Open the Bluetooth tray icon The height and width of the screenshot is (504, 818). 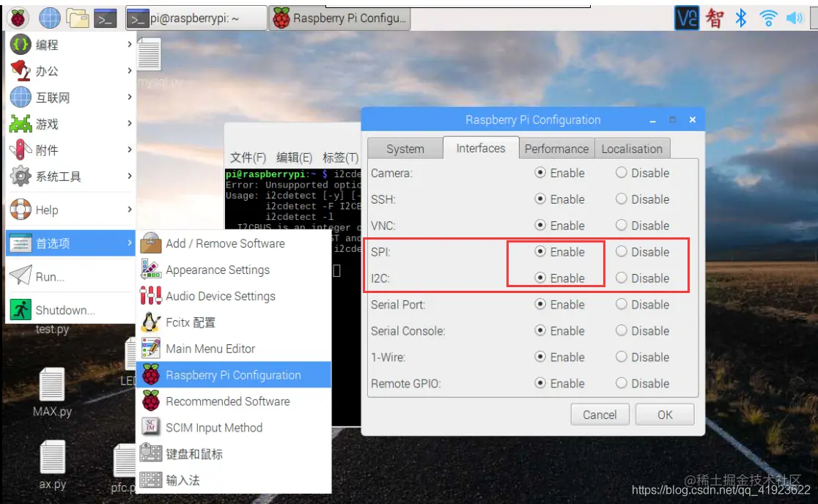[x=741, y=18]
